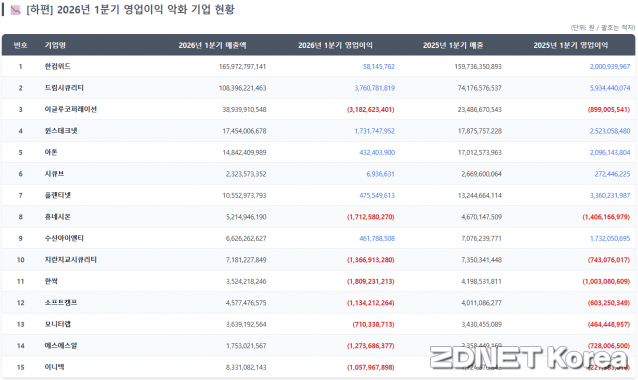Click revenue value '5,214,946,190'
This screenshot has width=638, height=380.
coord(246,217)
